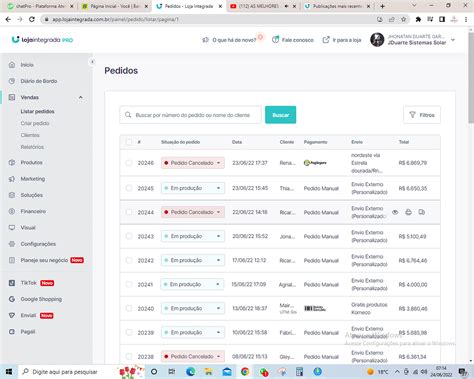Image resolution: width=474 pixels, height=379 pixels.
Task: Open the Financeiro sidebar icon
Action: pyautogui.click(x=12, y=211)
